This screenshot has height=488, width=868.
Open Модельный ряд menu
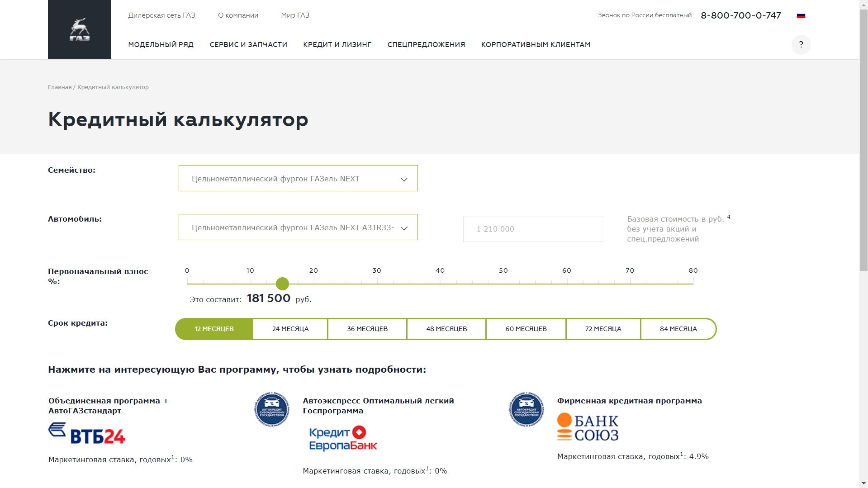pos(161,44)
